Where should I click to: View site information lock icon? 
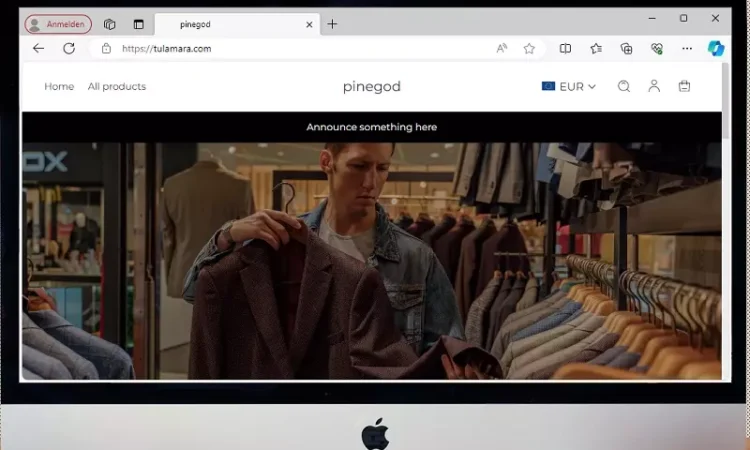tap(106, 48)
